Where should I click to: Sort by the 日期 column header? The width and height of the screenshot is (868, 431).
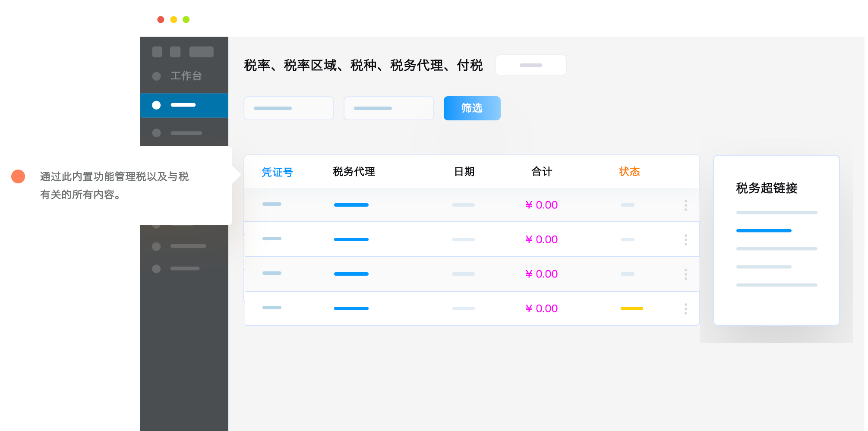(x=464, y=172)
